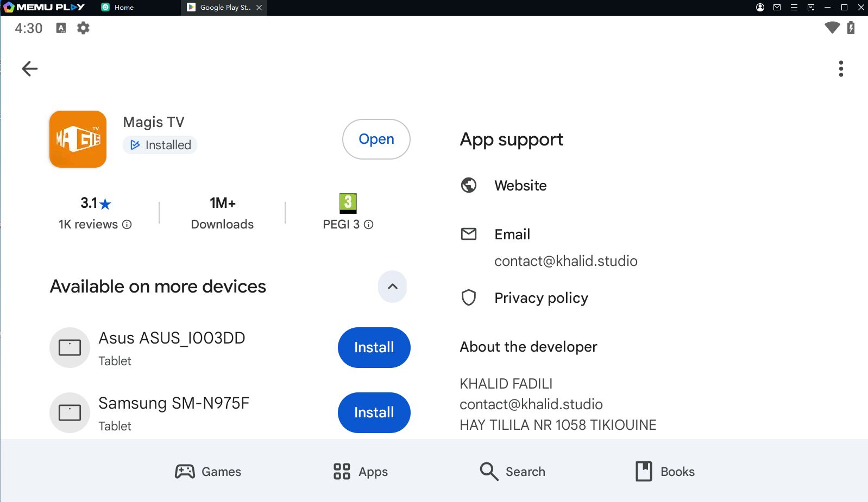Switch to MEmu Home tab
Screen dimensions: 868x502
[118, 8]
